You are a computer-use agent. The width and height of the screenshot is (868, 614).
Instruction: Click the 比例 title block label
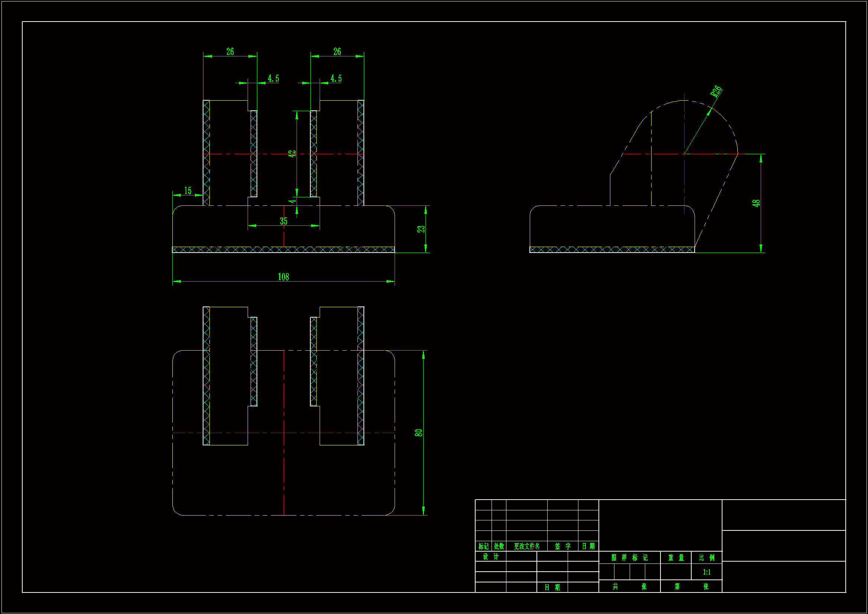[707, 558]
